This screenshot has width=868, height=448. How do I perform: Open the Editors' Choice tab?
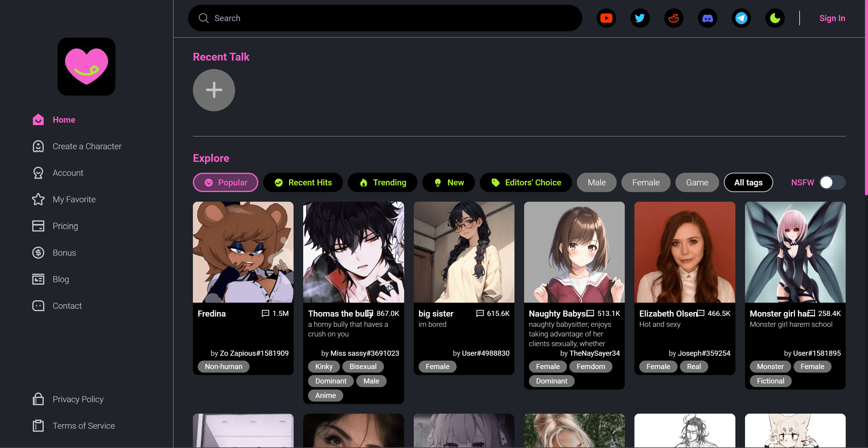525,182
